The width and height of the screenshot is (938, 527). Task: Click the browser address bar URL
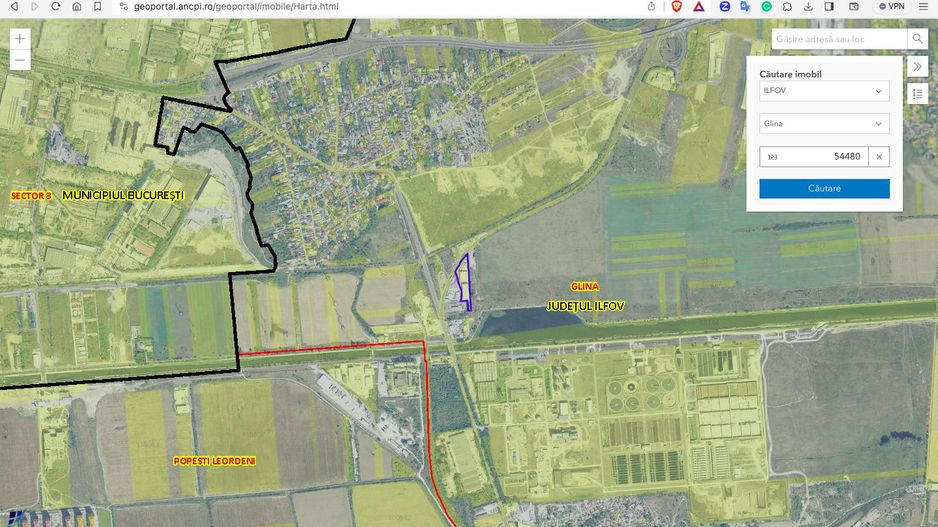[x=236, y=7]
